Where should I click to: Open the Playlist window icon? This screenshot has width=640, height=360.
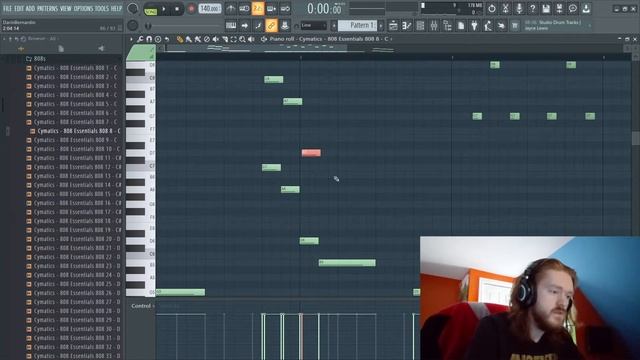pos(393,26)
